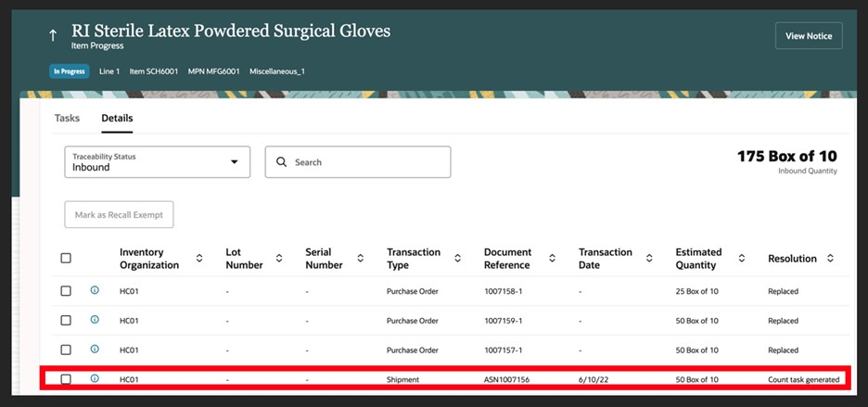The height and width of the screenshot is (407, 868).
Task: Toggle the select-all header checkbox
Action: (66, 258)
